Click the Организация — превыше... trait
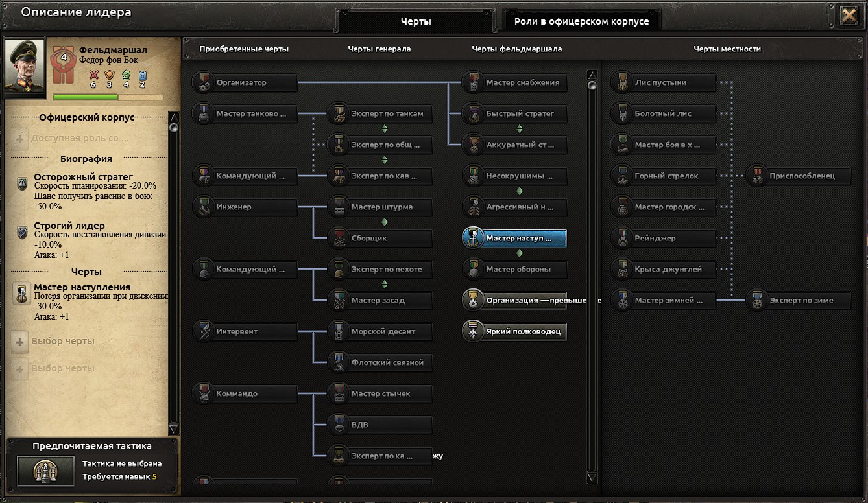Viewport: 868px width, 503px height. (515, 300)
